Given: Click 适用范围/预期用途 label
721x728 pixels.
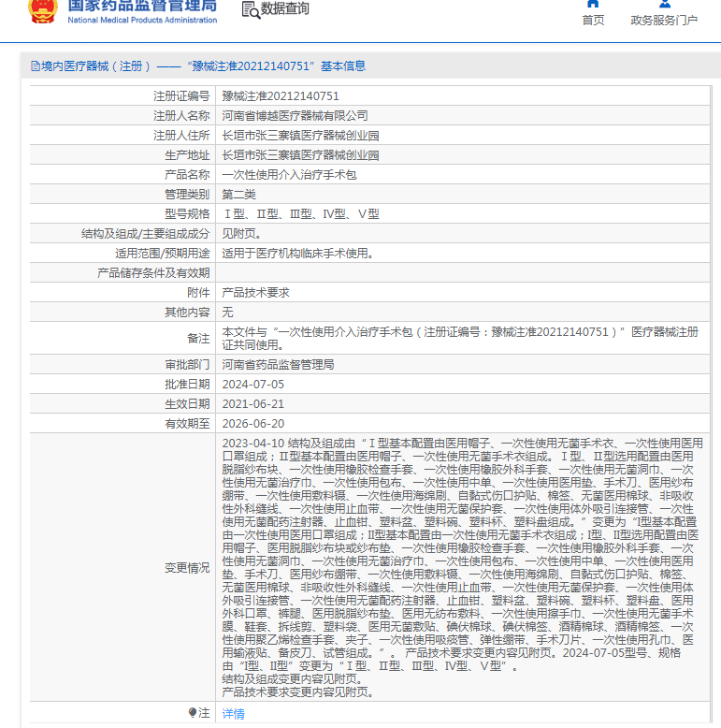Looking at the screenshot, I should click(x=163, y=254).
